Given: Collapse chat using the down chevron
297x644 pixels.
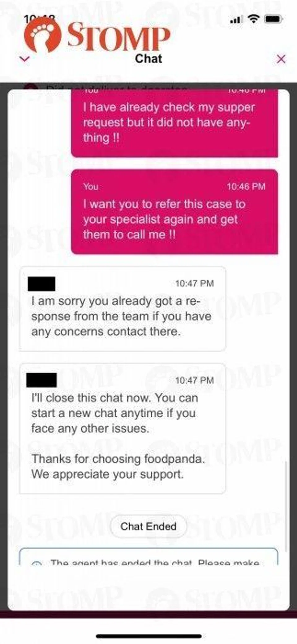Looking at the screenshot, I should click(24, 59).
